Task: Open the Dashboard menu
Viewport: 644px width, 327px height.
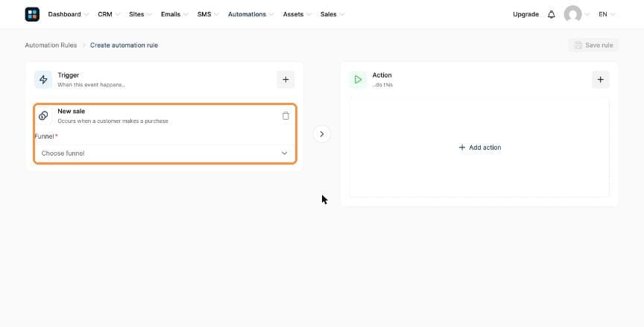Action: pos(68,14)
